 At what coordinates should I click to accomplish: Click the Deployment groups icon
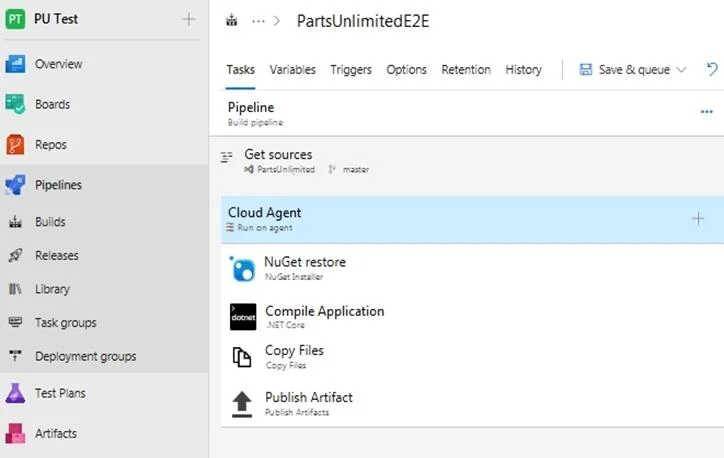(x=15, y=356)
